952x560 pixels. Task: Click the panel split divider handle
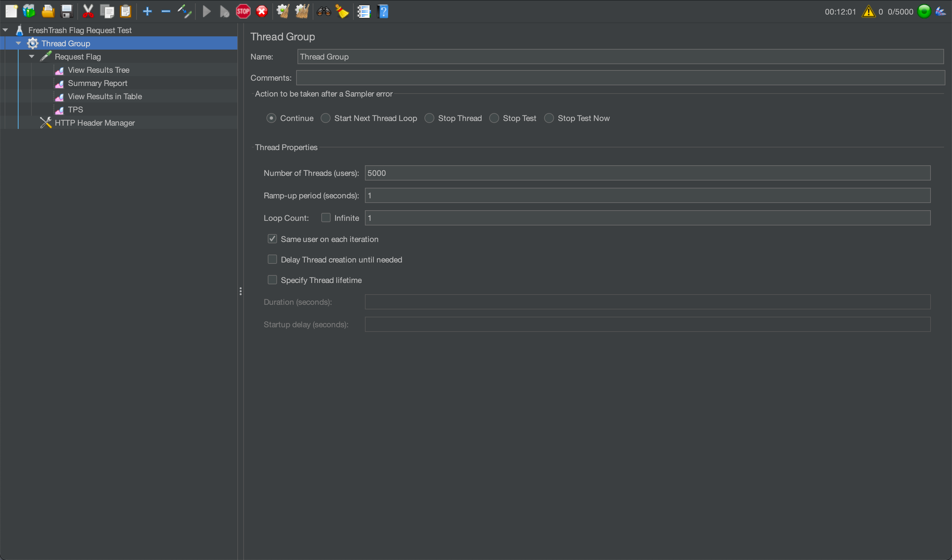(x=240, y=291)
